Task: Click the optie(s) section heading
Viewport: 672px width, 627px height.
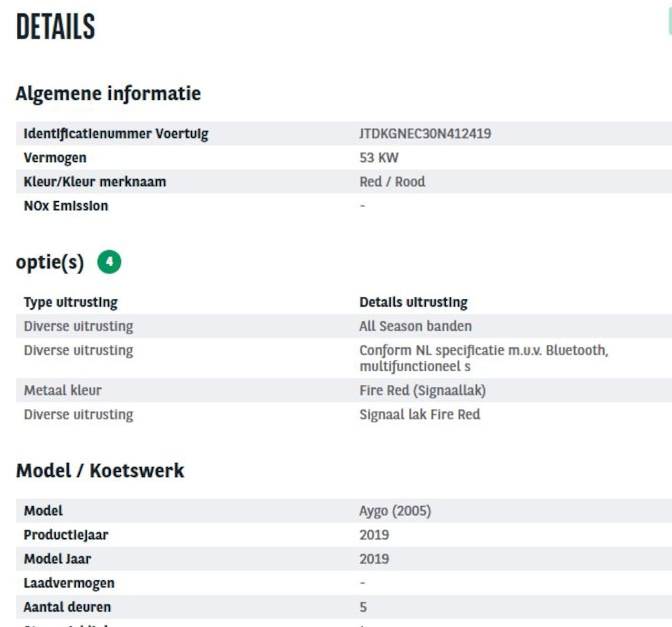Action: (x=50, y=262)
